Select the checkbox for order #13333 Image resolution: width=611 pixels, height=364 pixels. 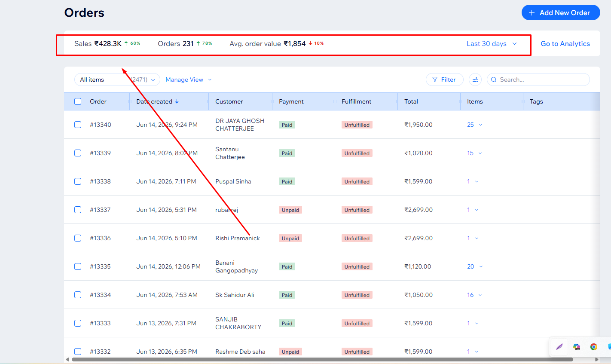point(78,323)
